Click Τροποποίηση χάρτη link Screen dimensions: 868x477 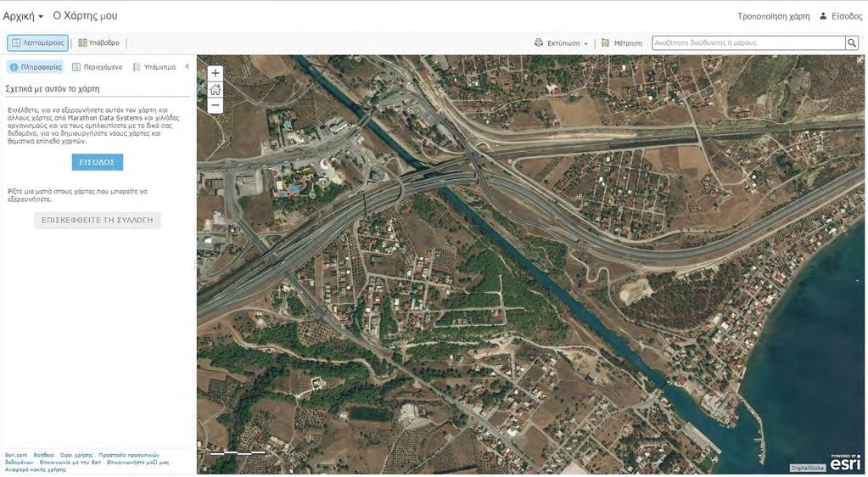[773, 16]
